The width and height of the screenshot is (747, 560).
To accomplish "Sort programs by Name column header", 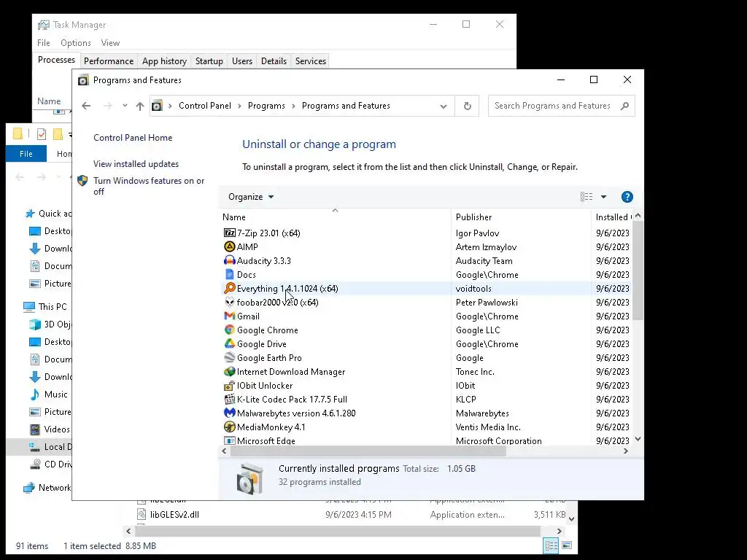I will pos(335,217).
